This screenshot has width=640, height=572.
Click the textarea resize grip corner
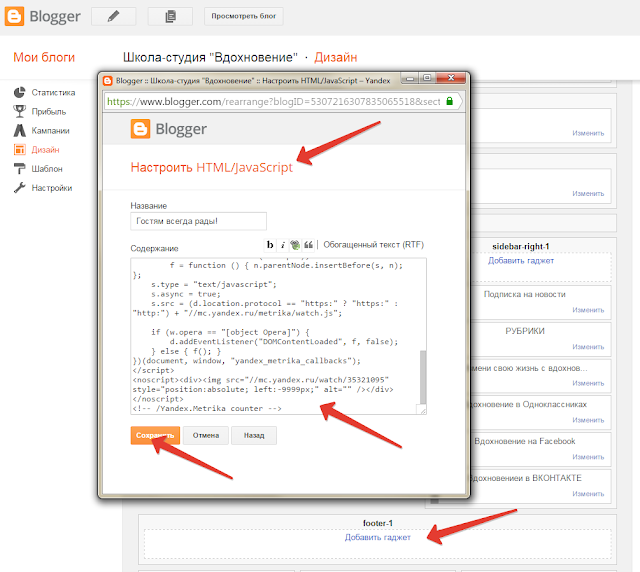422,410
